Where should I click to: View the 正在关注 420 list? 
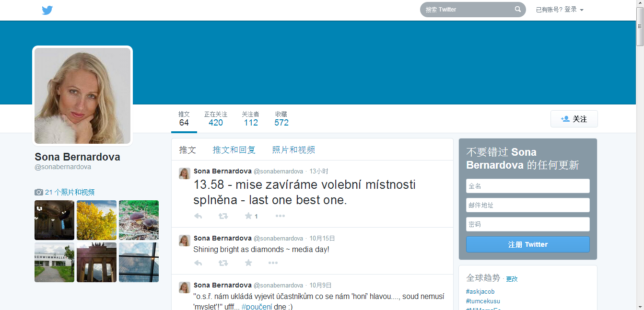[216, 119]
